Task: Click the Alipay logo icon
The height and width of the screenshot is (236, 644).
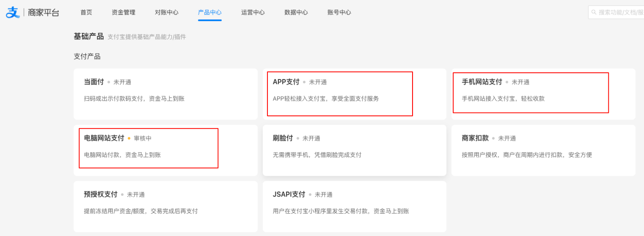Action: [x=13, y=12]
